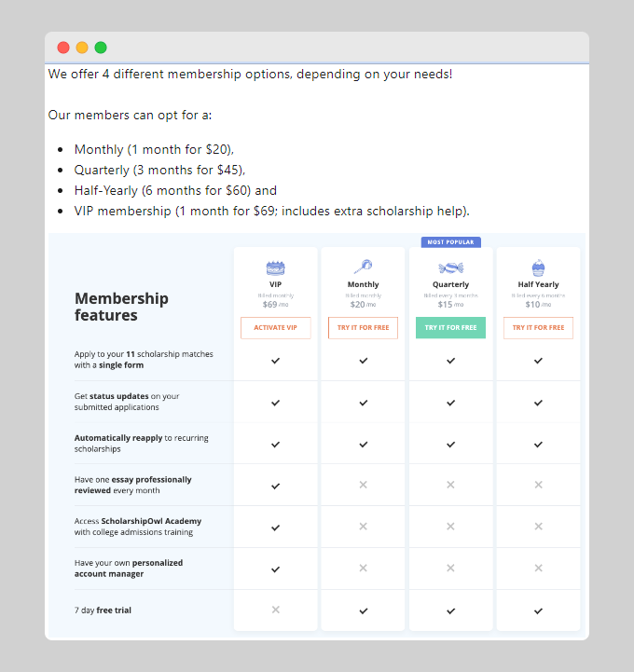The image size is (634, 672).
Task: Click the Monthly plan lollipop icon
Action: [x=363, y=267]
